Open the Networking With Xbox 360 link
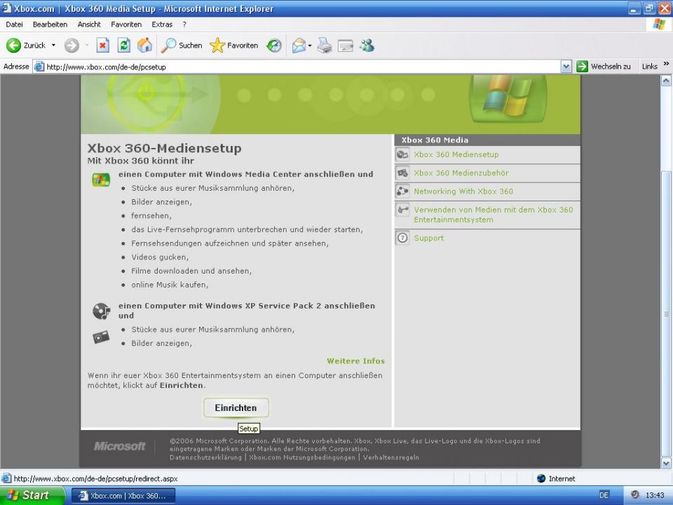The image size is (673, 505). [463, 191]
